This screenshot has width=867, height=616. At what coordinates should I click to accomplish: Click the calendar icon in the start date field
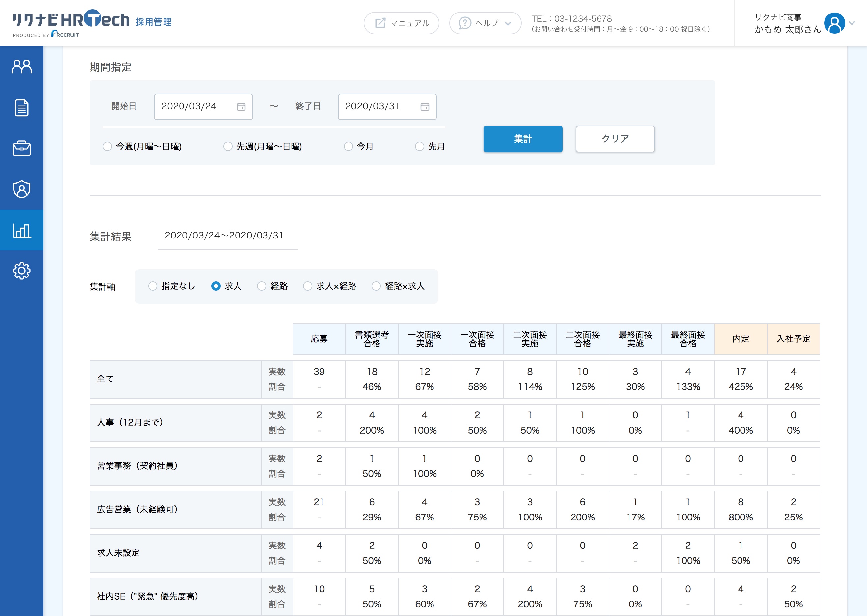241,107
